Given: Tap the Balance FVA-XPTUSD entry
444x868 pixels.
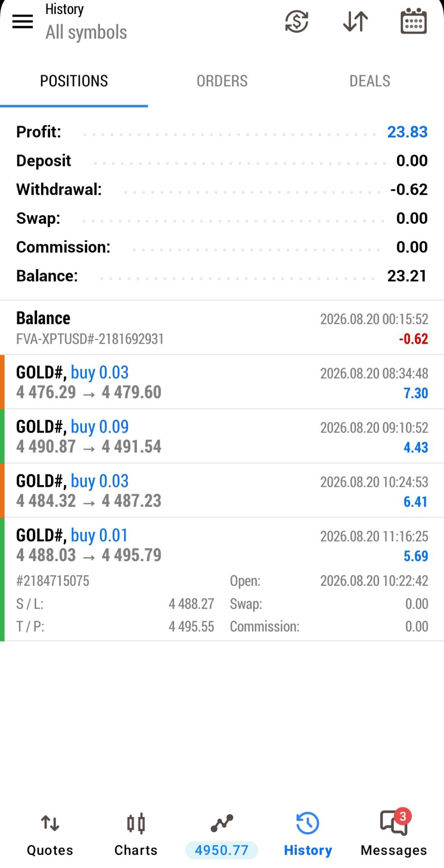Looking at the screenshot, I should (x=222, y=328).
